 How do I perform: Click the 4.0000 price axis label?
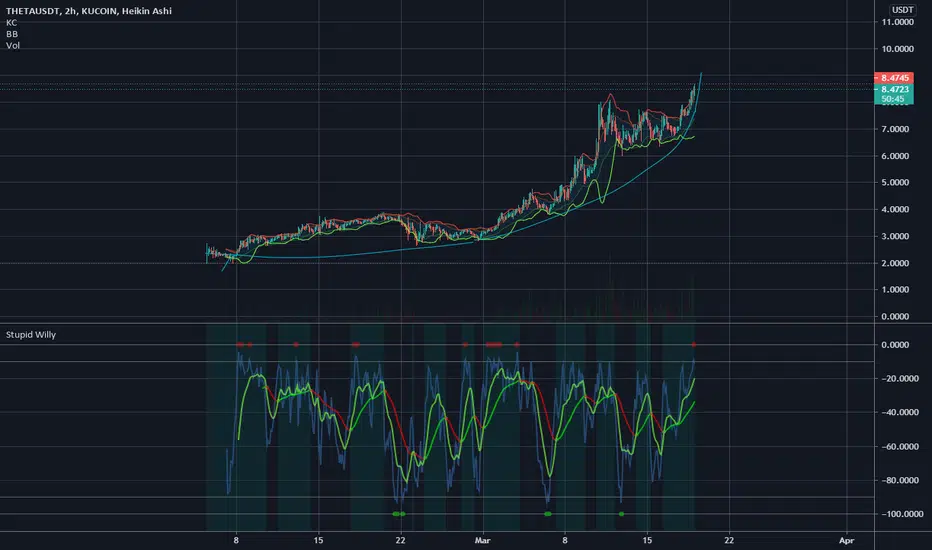point(895,209)
